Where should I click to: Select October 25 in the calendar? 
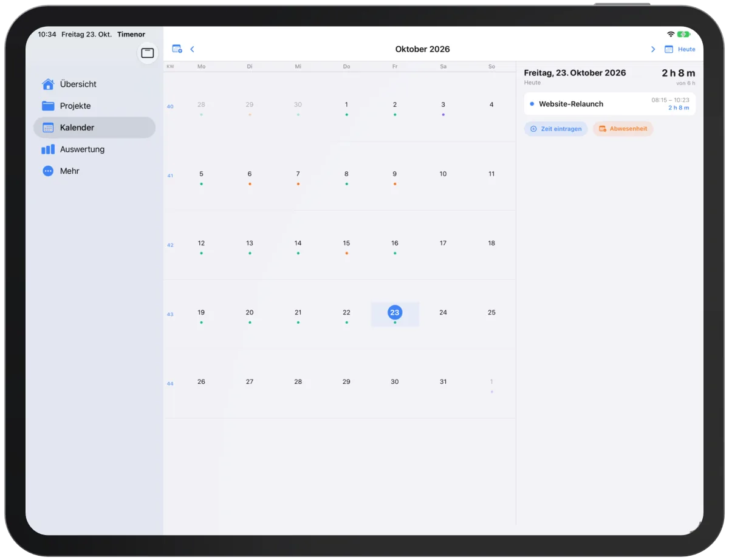coord(491,312)
